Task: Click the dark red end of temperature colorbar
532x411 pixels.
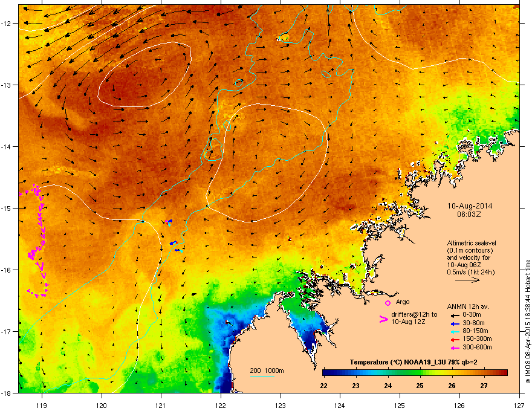Action: pos(504,373)
